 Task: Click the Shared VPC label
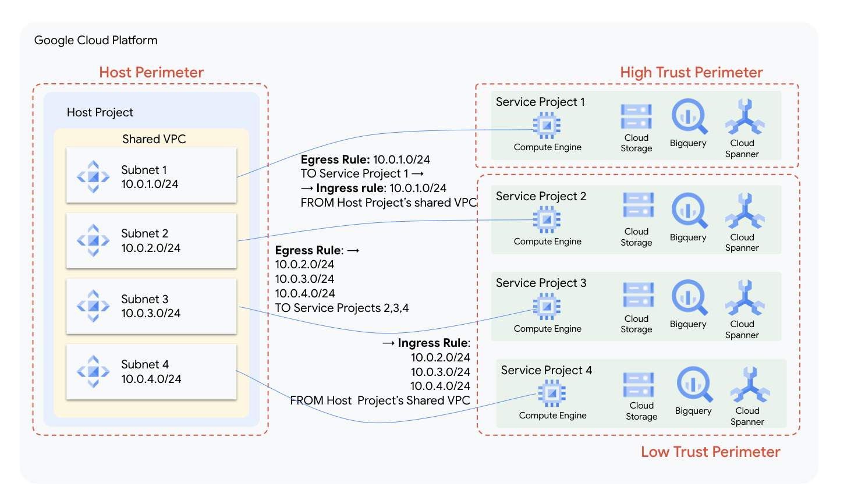154,139
